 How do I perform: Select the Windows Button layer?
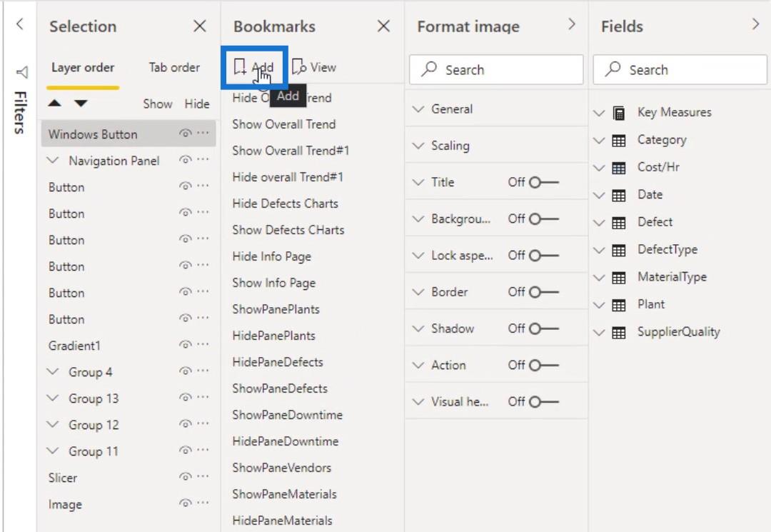(128, 134)
